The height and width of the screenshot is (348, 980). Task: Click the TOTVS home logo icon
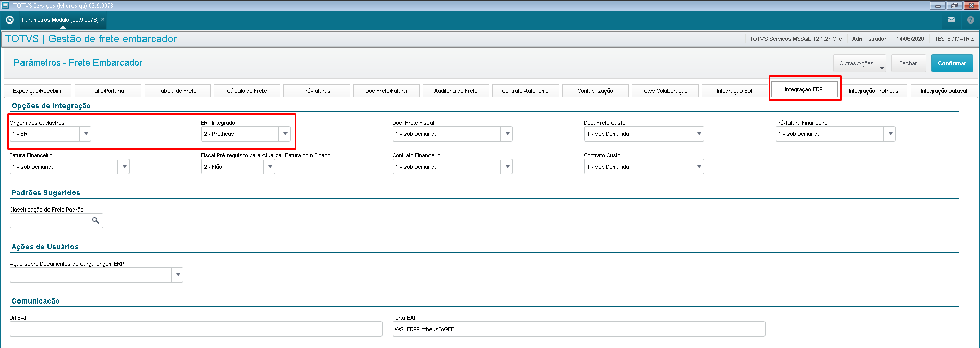(9, 20)
